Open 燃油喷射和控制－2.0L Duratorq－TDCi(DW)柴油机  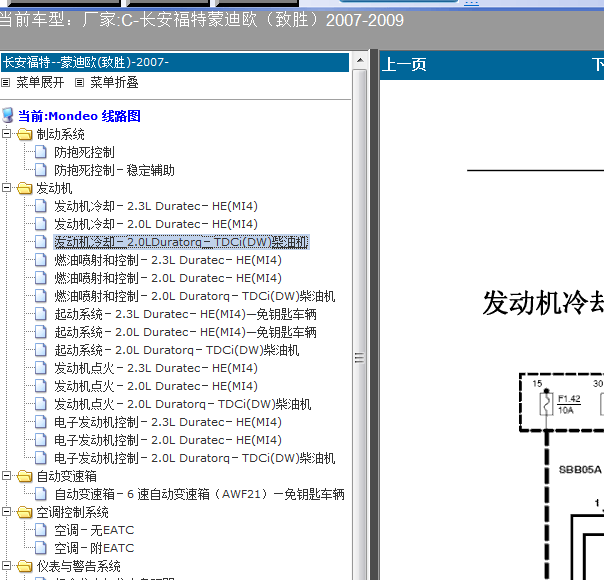[x=195, y=296]
